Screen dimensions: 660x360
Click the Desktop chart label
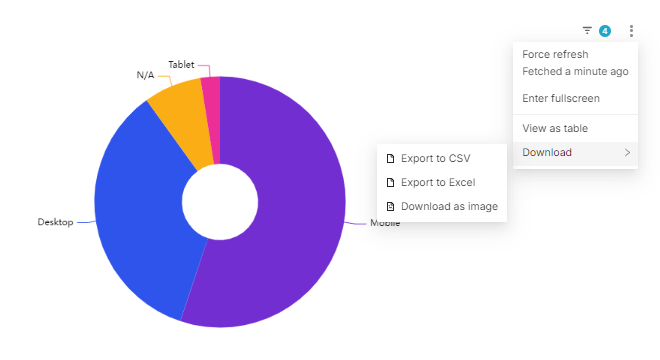click(55, 222)
